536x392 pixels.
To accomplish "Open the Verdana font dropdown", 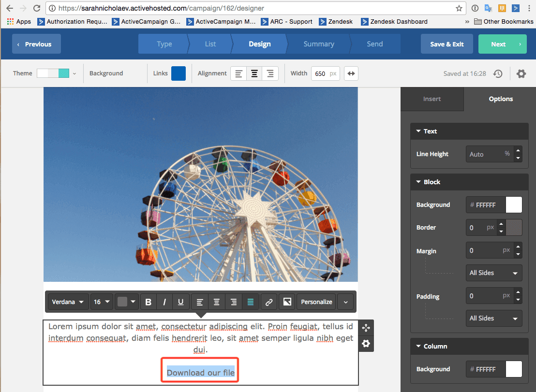I will [68, 302].
